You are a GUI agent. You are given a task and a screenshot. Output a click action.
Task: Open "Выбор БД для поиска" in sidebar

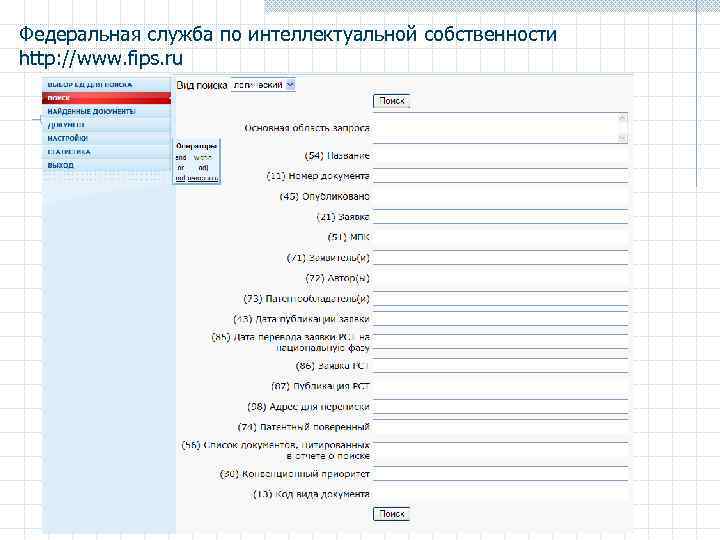106,84
